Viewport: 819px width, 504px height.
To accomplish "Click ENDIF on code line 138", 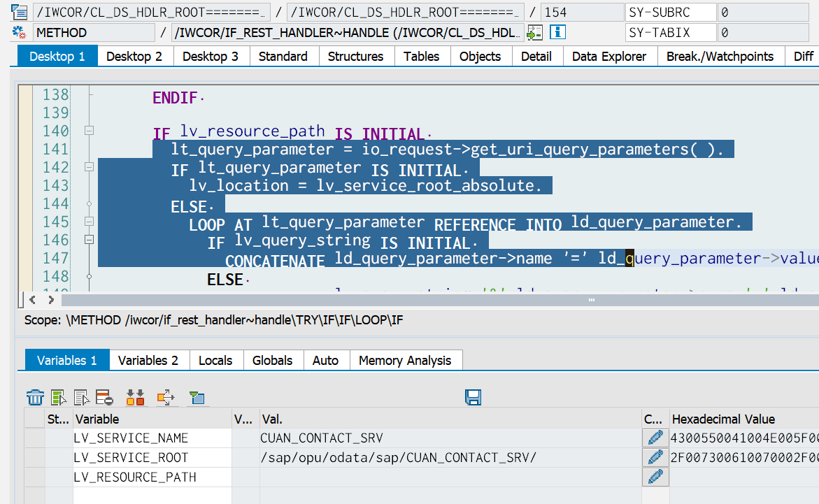I will pyautogui.click(x=175, y=98).
